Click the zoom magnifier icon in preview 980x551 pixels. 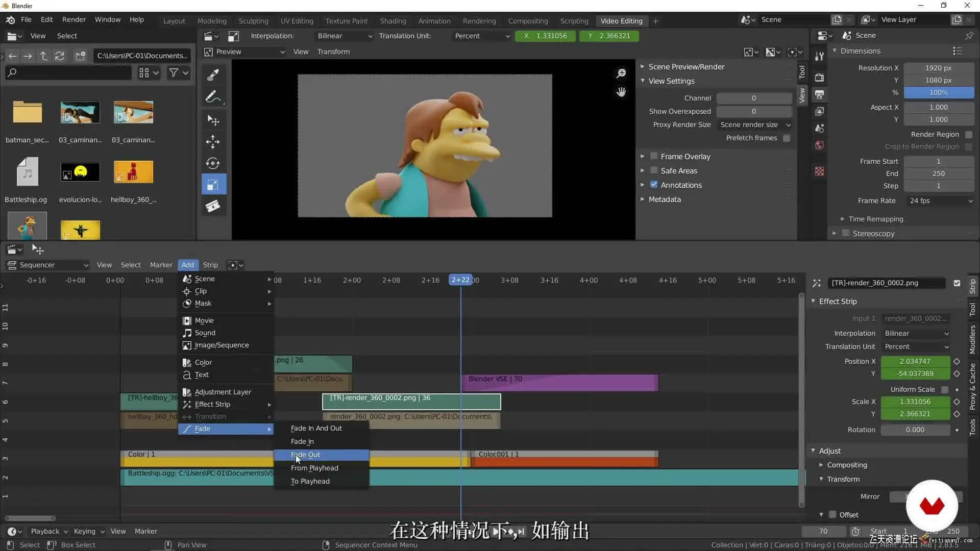pos(621,74)
